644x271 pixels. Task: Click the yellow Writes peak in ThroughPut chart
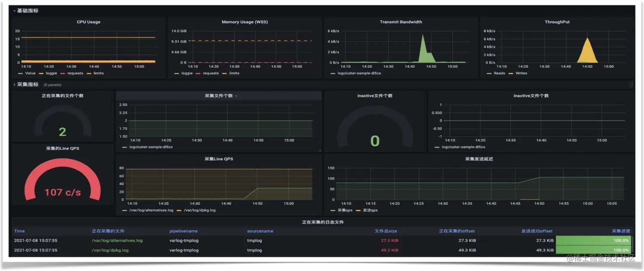click(x=587, y=51)
